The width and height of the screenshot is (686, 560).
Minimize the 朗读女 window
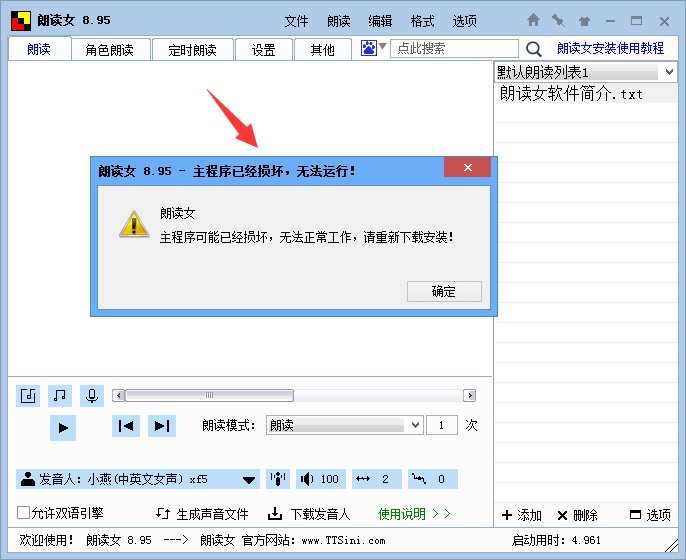tap(611, 21)
